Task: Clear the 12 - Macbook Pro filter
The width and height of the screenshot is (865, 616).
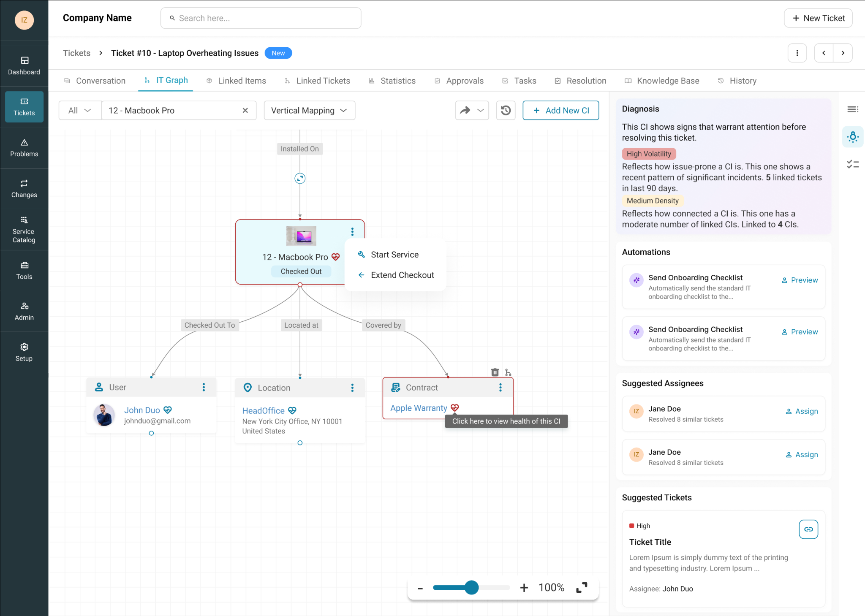Action: [245, 111]
